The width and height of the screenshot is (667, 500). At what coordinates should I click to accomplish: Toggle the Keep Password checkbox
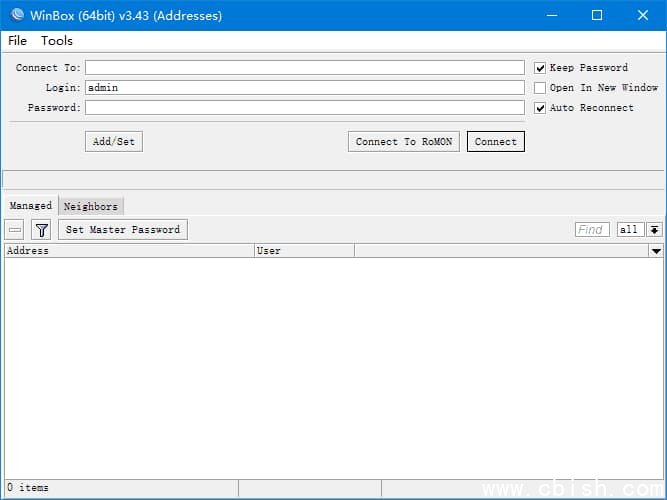[540, 68]
